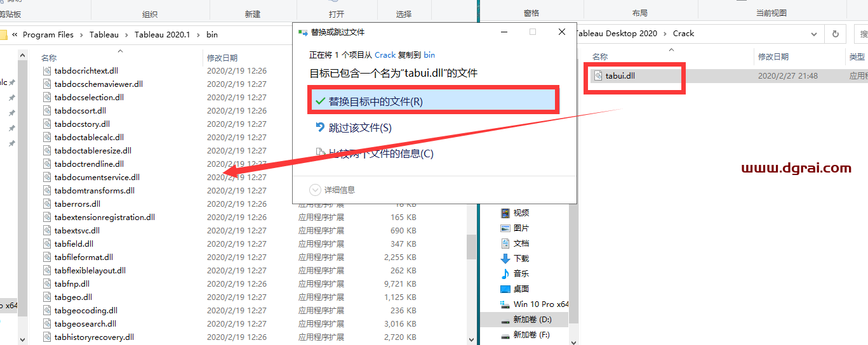The image size is (868, 345).
Task: Click the tabfield.dll file icon
Action: pyautogui.click(x=47, y=244)
